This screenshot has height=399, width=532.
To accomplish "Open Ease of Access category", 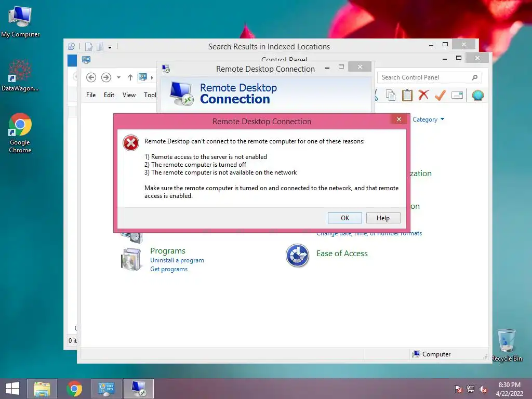I will pyautogui.click(x=342, y=254).
